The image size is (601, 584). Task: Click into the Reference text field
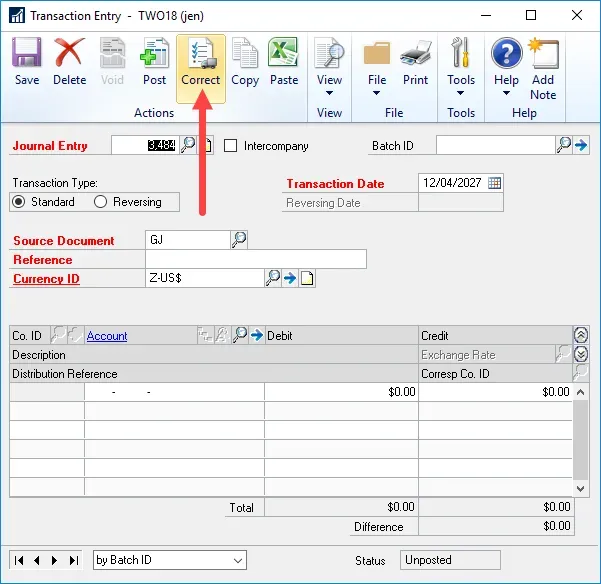255,260
